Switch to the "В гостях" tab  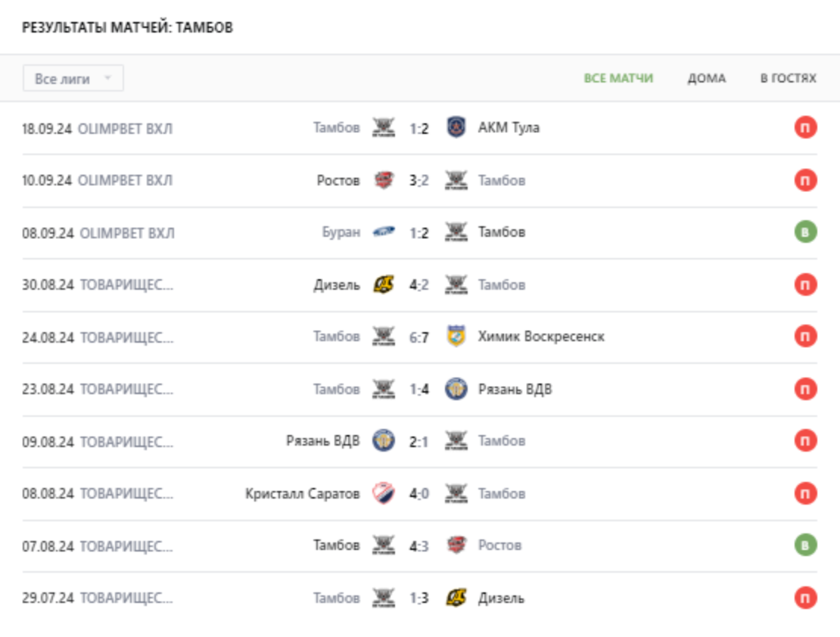point(788,79)
